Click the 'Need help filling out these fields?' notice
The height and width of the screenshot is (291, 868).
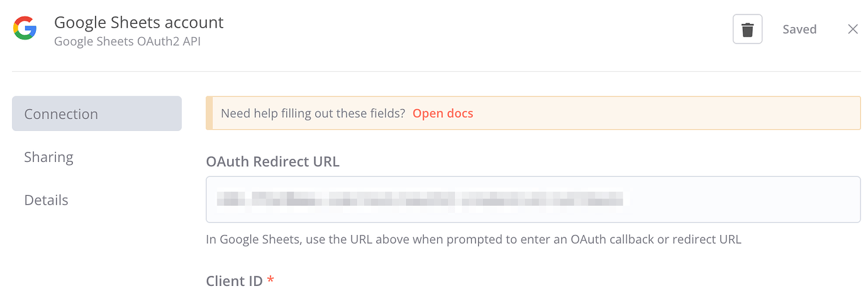click(x=313, y=113)
